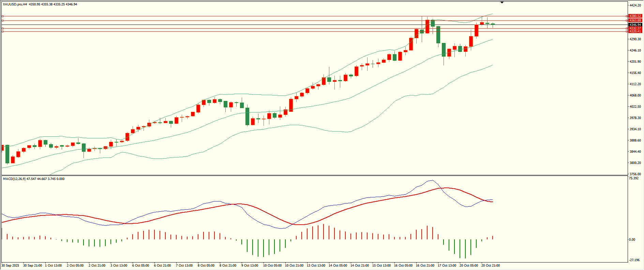Click the 4024.50 price scale value
The height and width of the screenshot is (270, 644).
tap(635, 107)
